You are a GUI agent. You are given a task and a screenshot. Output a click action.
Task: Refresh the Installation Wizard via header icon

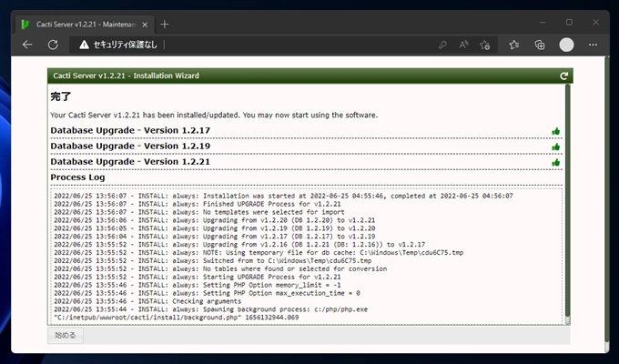point(563,76)
